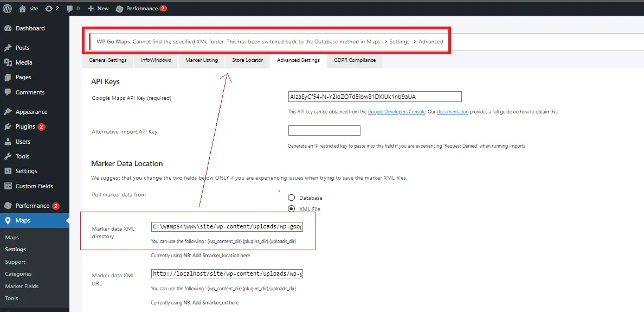The width and height of the screenshot is (644, 312).
Task: Click the Users person icon
Action: [x=8, y=142]
